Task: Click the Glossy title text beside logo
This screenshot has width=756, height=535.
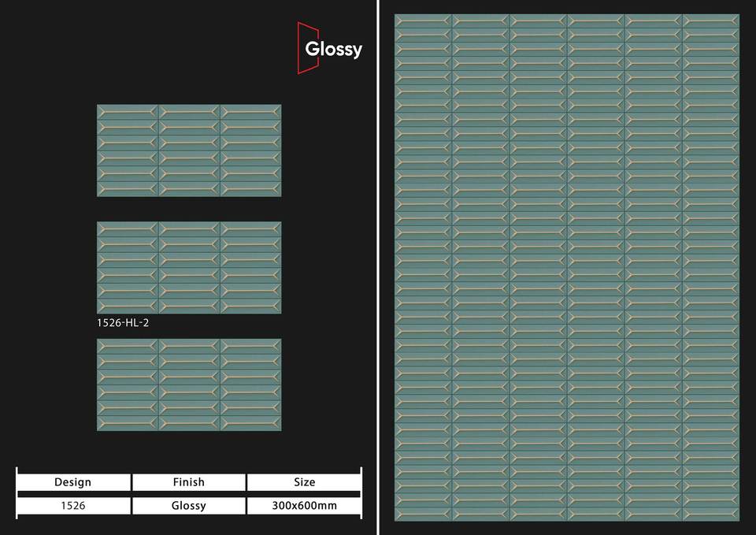Action: click(x=334, y=49)
